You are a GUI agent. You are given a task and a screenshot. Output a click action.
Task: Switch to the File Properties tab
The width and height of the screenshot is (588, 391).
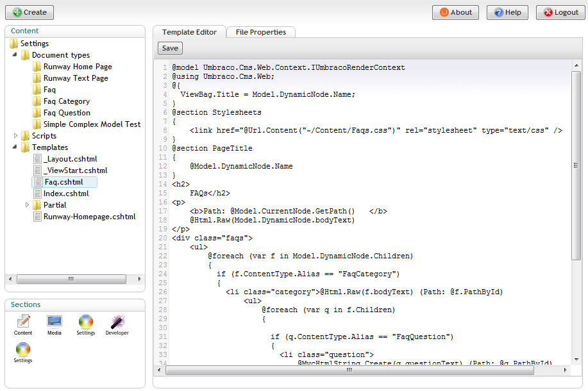(x=260, y=31)
